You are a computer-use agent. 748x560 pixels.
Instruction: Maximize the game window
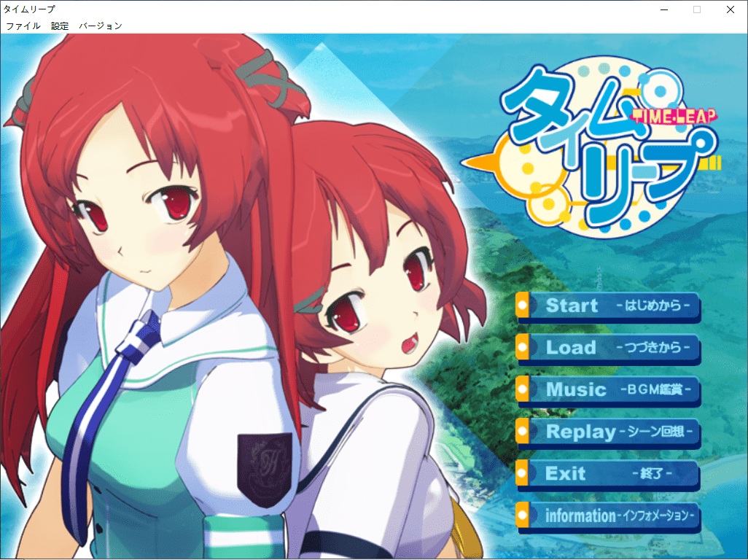697,9
